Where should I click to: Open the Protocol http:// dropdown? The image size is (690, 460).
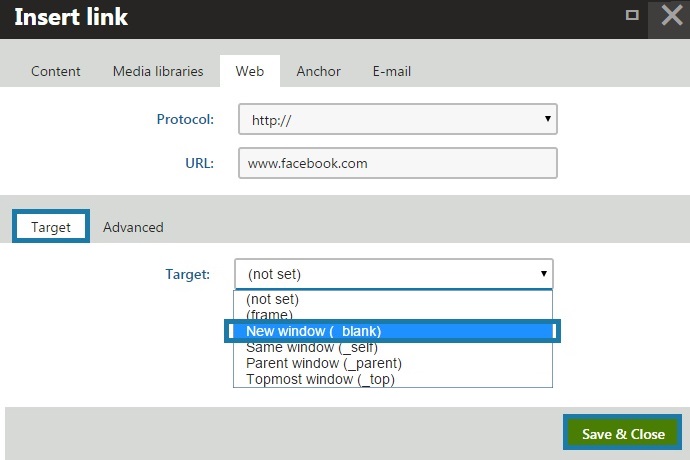pyautogui.click(x=397, y=120)
